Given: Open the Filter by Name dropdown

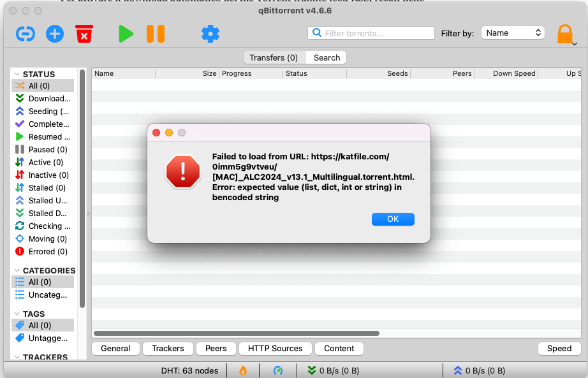Looking at the screenshot, I should (x=513, y=33).
